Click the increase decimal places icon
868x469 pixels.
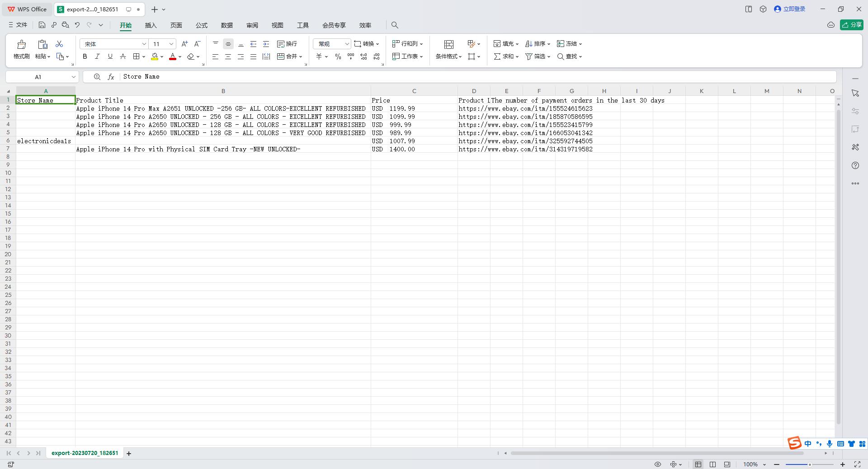click(364, 56)
